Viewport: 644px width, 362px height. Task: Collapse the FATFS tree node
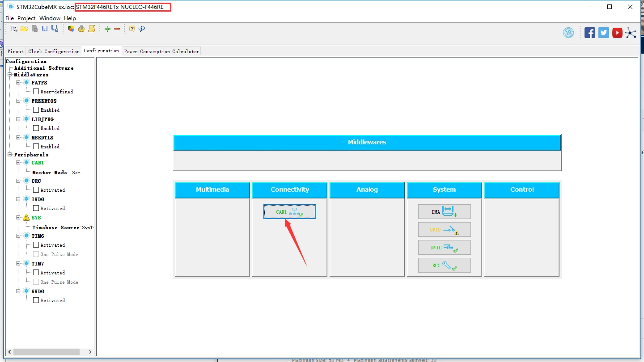click(x=18, y=83)
